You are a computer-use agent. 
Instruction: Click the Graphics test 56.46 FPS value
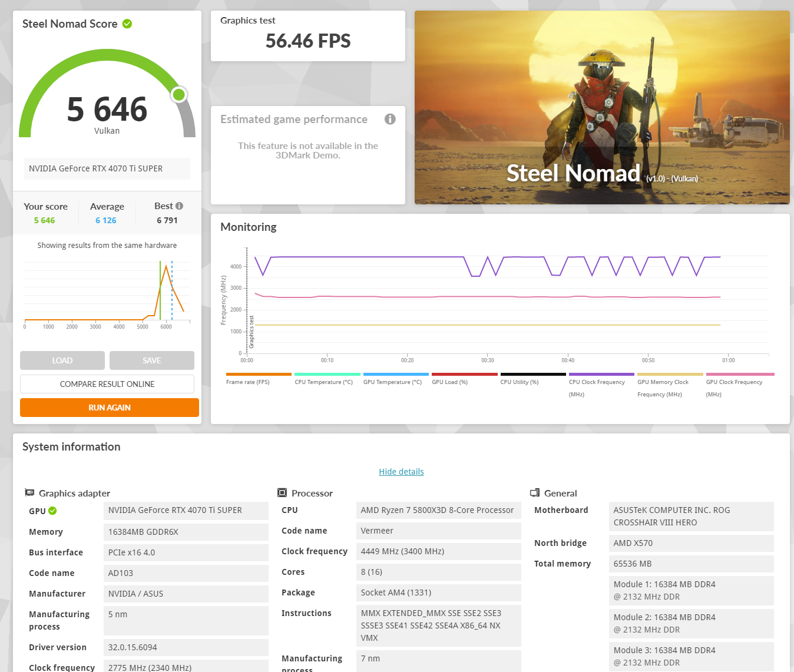308,41
